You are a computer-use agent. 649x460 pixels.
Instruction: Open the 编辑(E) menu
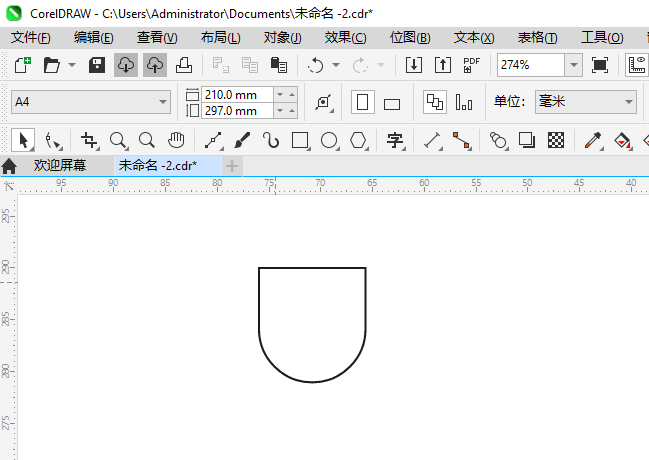(x=94, y=38)
